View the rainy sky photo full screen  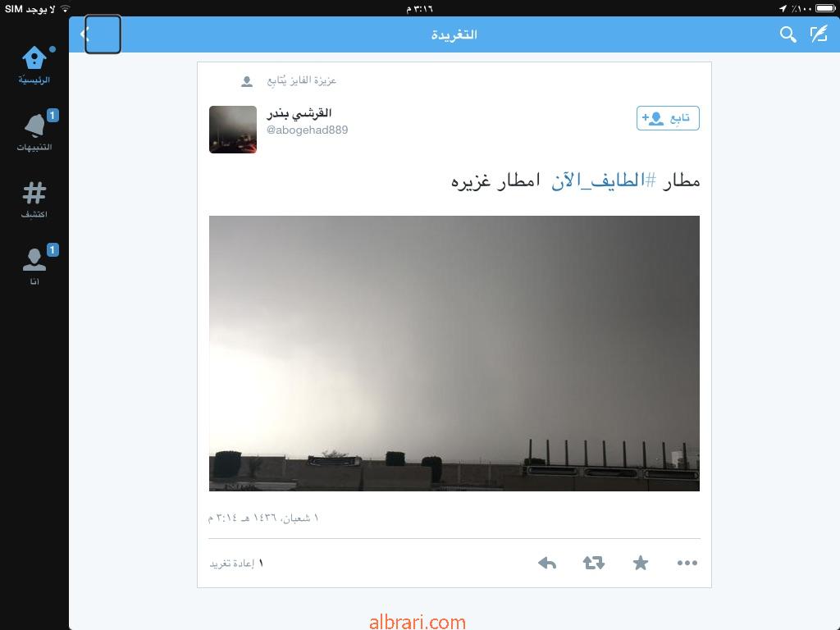(454, 354)
